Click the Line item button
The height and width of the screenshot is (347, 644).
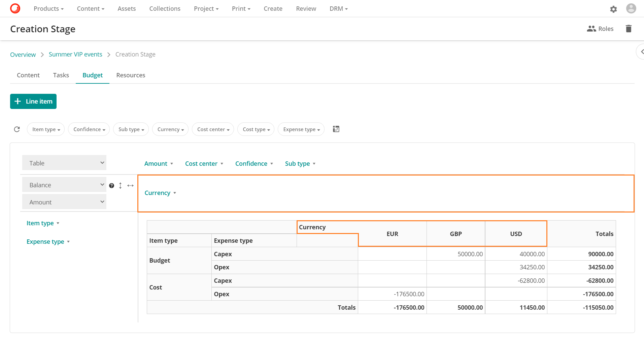click(33, 101)
